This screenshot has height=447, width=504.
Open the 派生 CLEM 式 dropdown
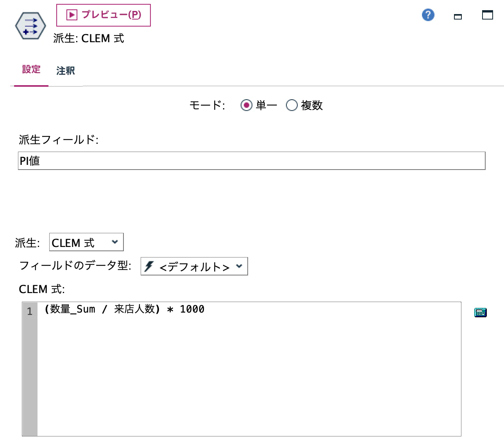(x=86, y=242)
